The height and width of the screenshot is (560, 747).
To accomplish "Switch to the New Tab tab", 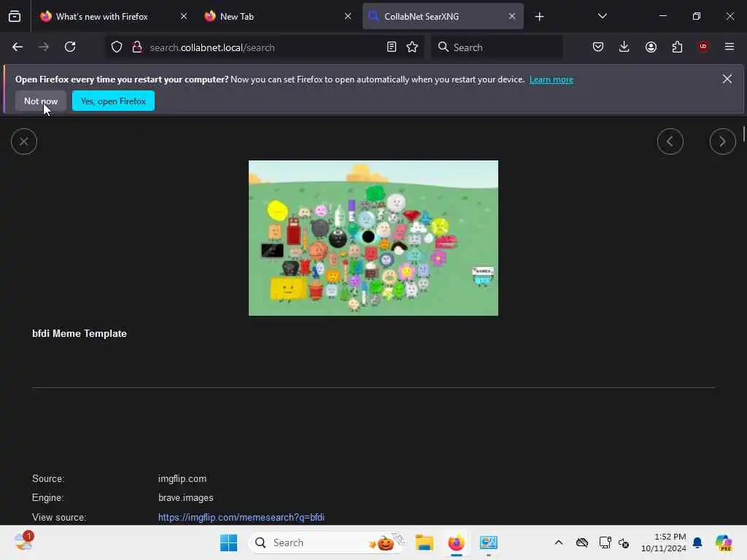I will pyautogui.click(x=278, y=17).
